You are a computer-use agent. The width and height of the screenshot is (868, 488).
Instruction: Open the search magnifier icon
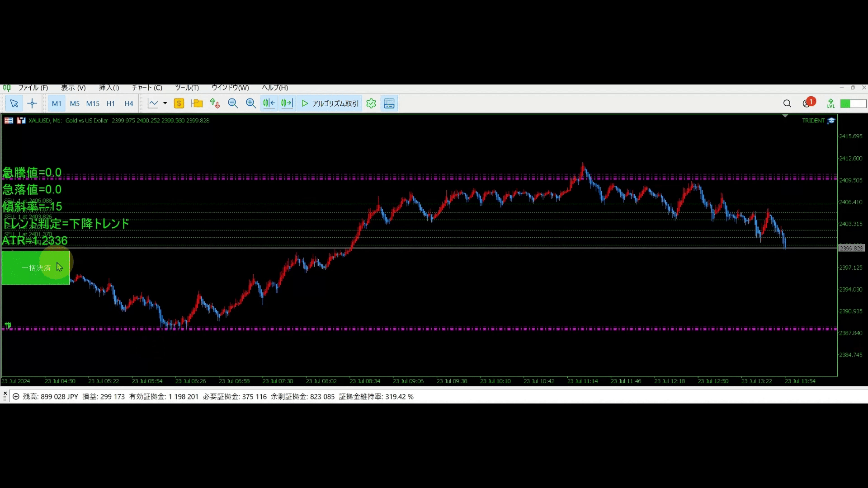(x=787, y=103)
